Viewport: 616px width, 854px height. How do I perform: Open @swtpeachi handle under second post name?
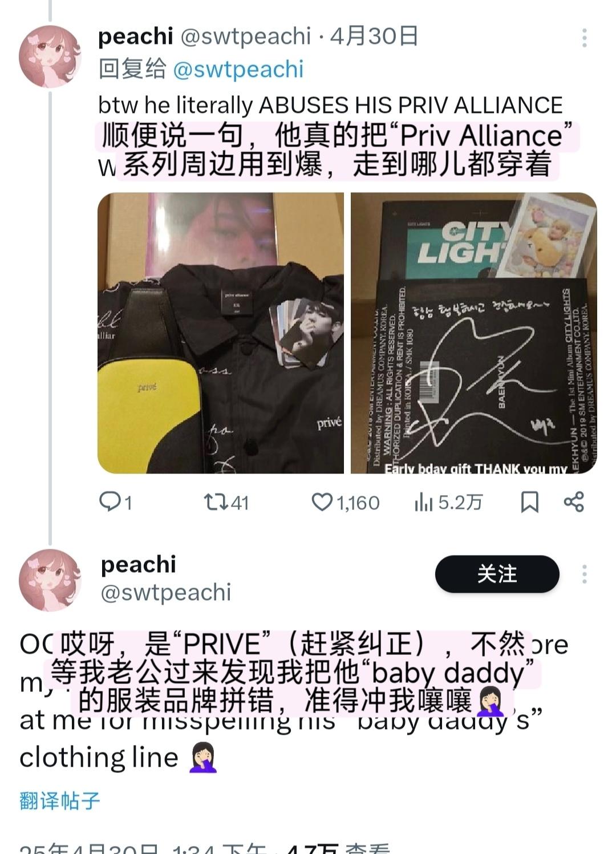click(166, 592)
